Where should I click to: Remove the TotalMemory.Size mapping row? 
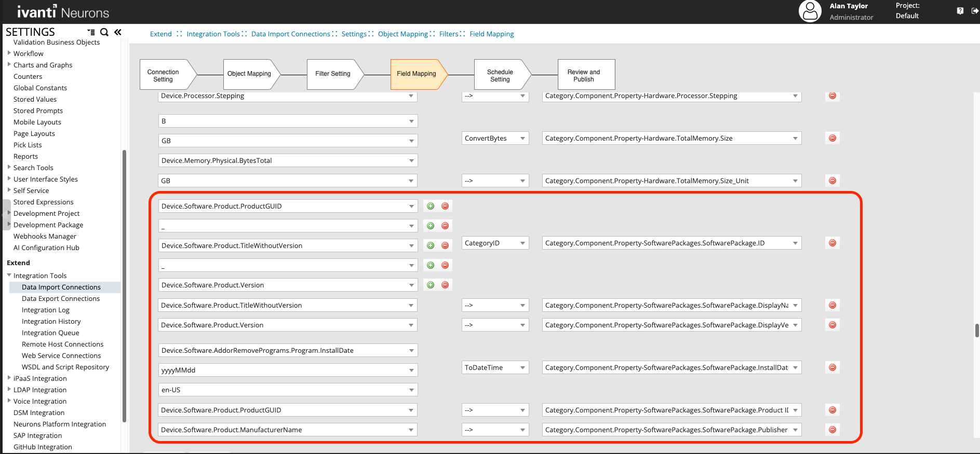click(x=833, y=138)
